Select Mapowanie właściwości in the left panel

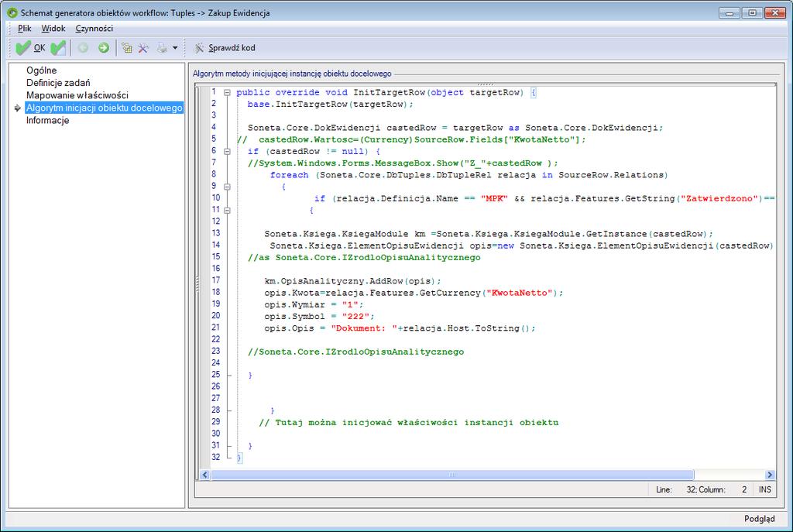77,95
